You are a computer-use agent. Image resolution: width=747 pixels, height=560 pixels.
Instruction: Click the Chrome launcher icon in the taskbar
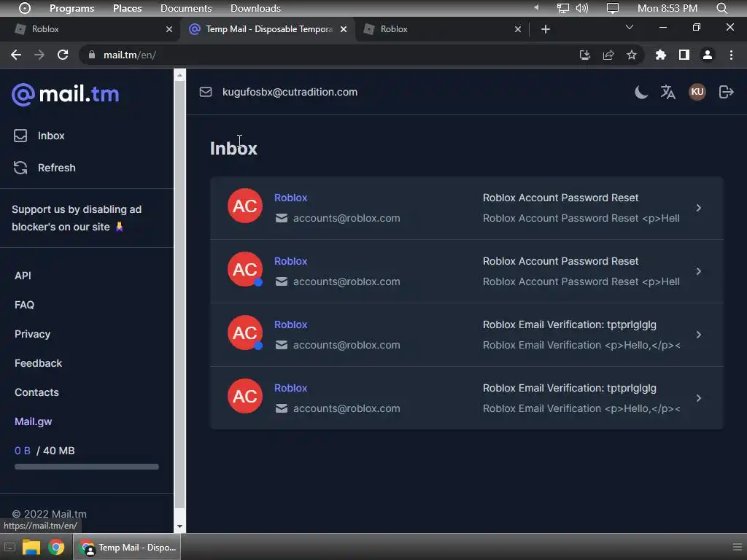pyautogui.click(x=56, y=547)
